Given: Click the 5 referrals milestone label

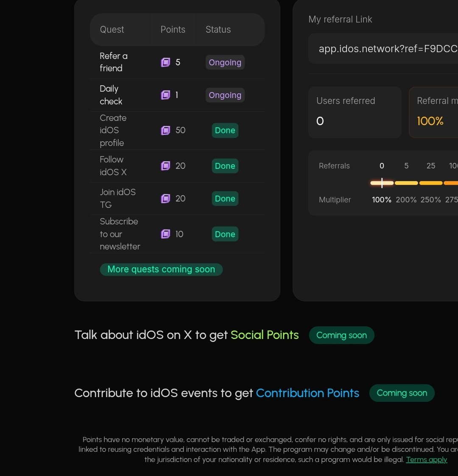Looking at the screenshot, I should pyautogui.click(x=406, y=166).
